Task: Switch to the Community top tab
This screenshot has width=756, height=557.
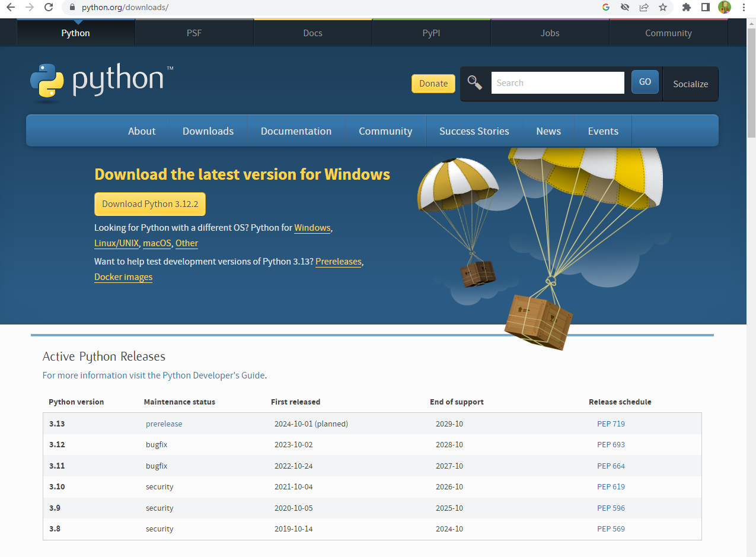Action: coord(668,33)
